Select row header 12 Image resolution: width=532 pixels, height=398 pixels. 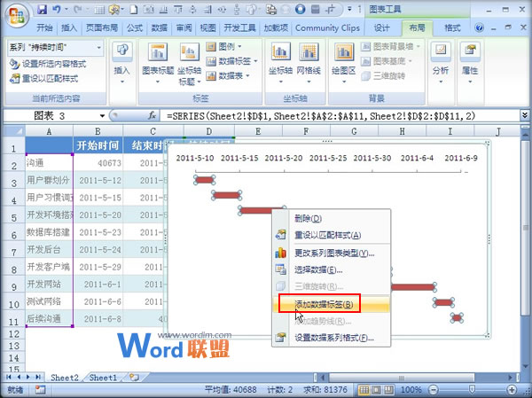coord(14,334)
